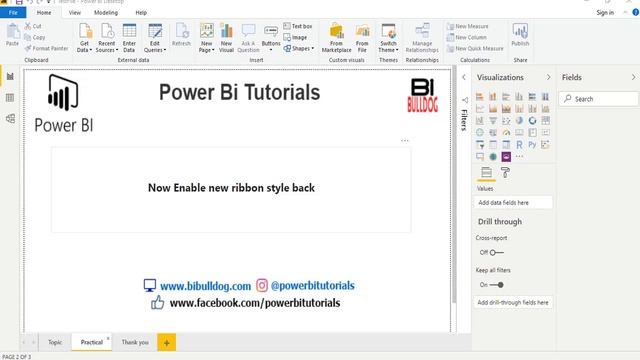Collapse the Visualizations pane chevron

pos(548,77)
